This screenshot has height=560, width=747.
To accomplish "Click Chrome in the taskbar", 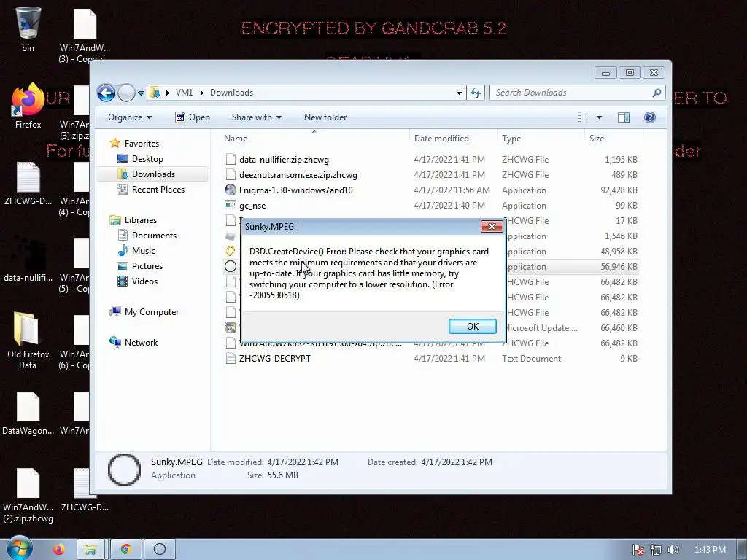I will 125,550.
